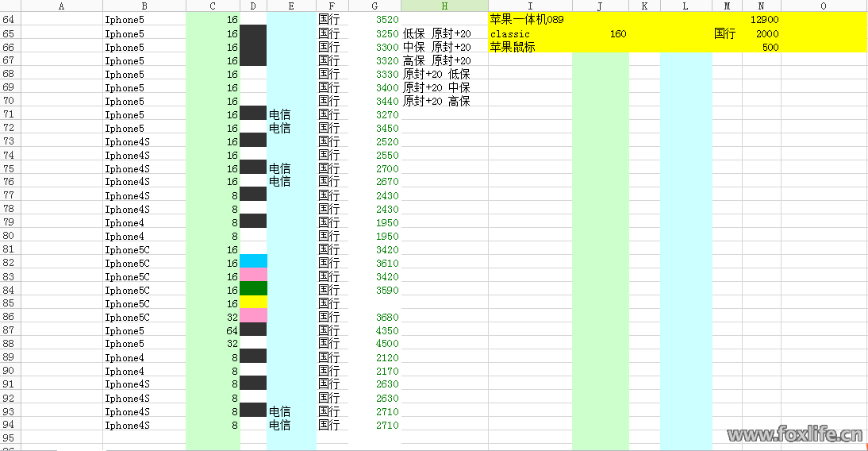Click the row 82 header
The width and height of the screenshot is (868, 451).
[10, 263]
